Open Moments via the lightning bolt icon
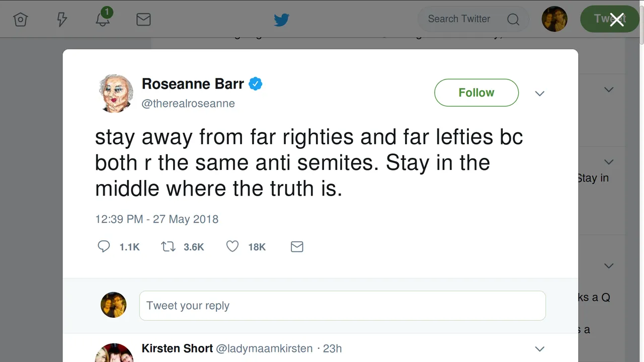 tap(62, 20)
